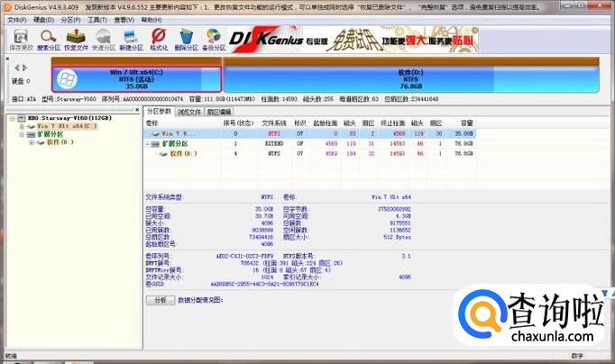
Task: Click 软件(D:) name in the partition table
Action: tap(184, 153)
